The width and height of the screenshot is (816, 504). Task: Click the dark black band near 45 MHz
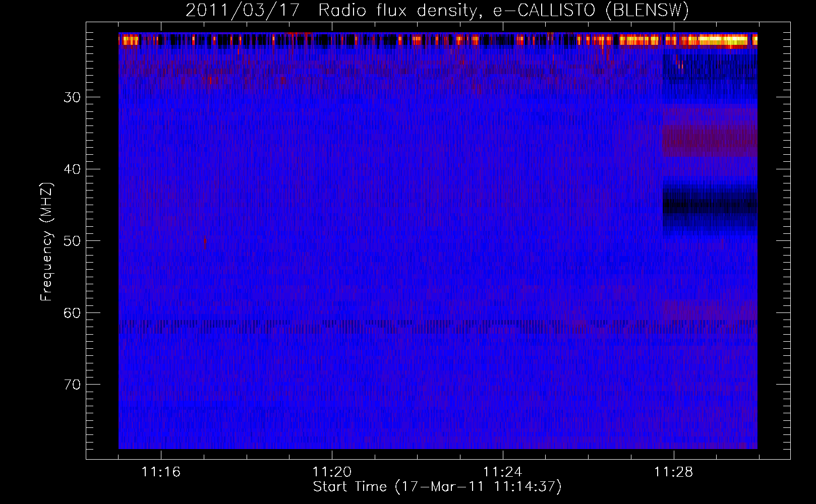pos(710,205)
